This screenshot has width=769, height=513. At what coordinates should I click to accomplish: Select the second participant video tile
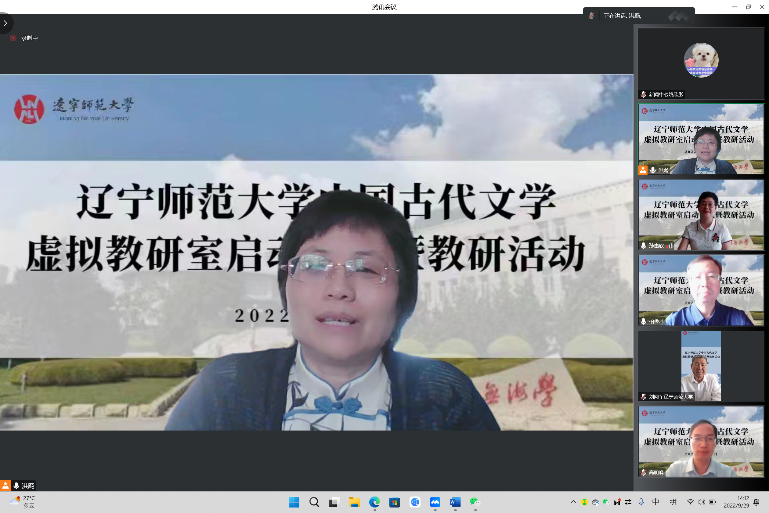pos(700,138)
